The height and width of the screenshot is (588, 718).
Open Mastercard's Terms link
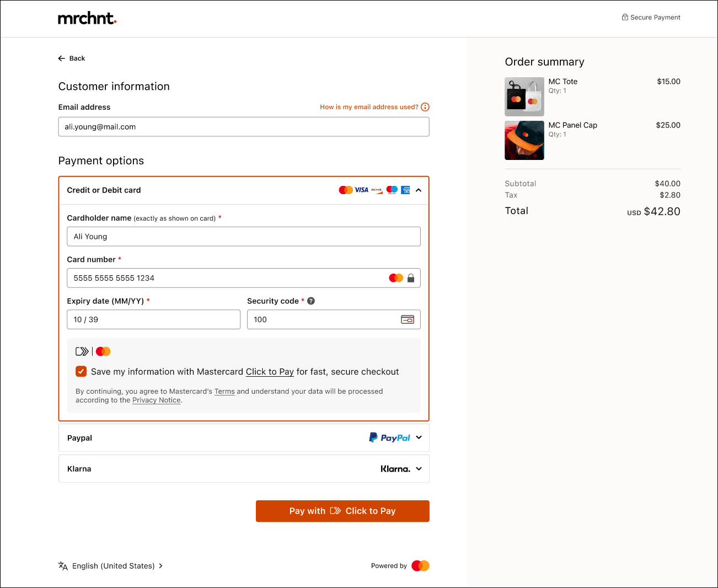tap(224, 391)
